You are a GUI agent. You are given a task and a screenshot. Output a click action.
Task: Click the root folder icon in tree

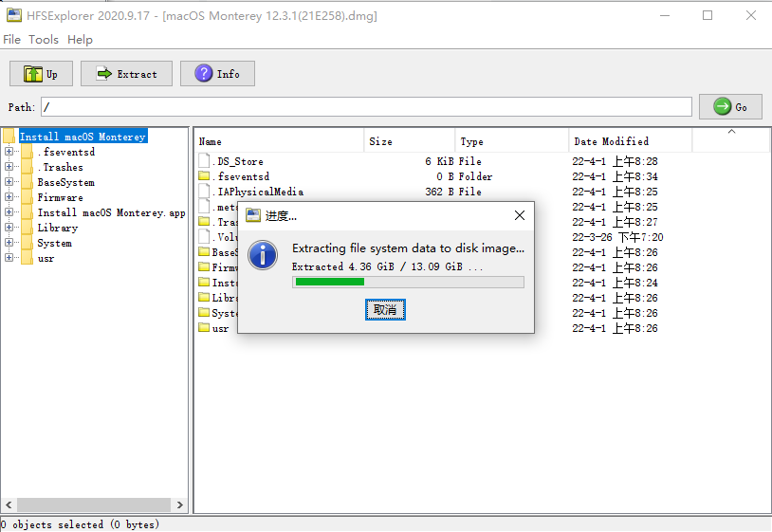click(x=9, y=137)
